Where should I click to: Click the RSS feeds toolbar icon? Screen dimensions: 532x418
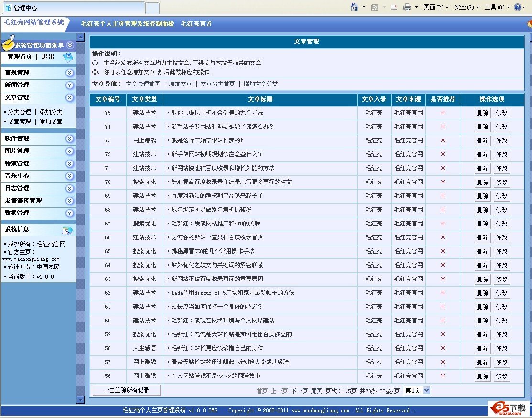click(375, 7)
